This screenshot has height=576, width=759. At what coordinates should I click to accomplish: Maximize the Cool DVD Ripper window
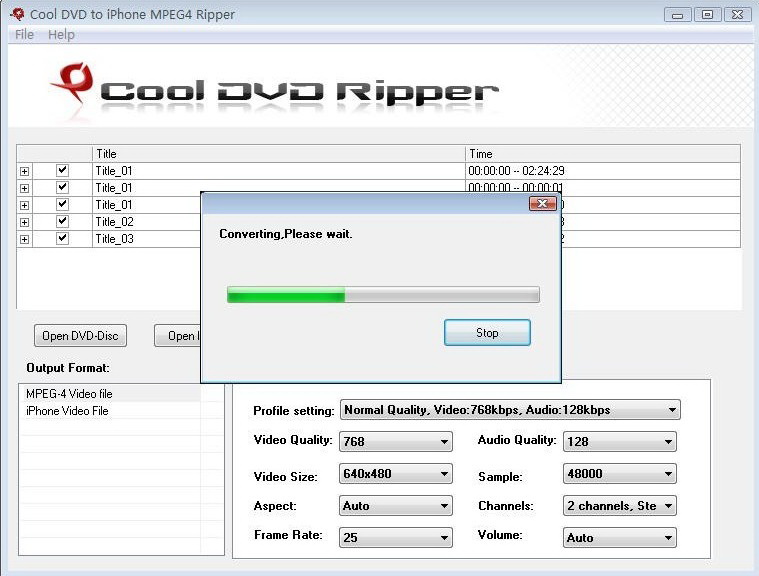(x=707, y=15)
